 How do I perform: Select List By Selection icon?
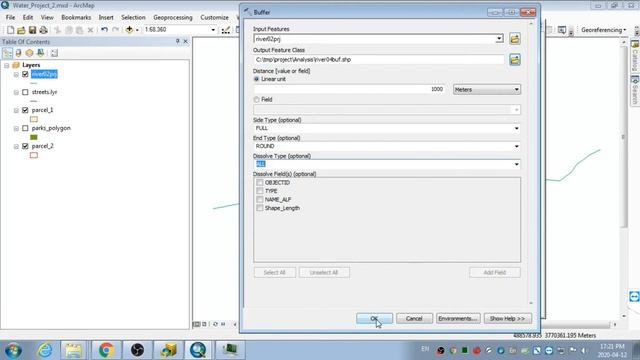coord(40,53)
